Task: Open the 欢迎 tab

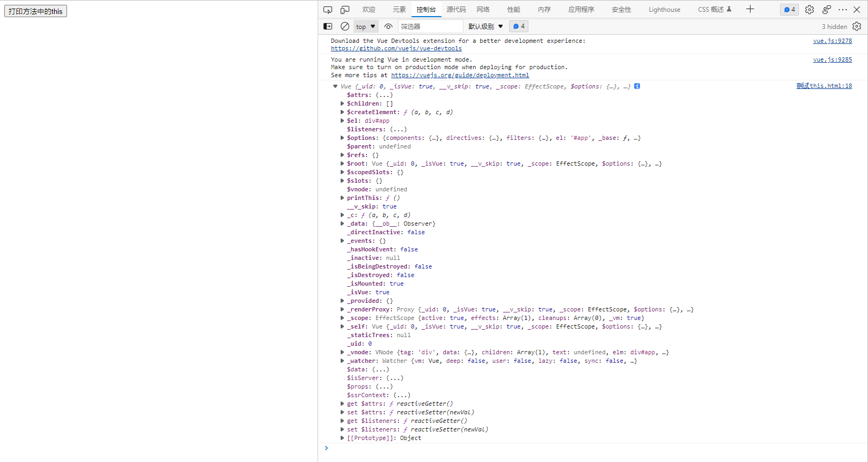Action: (x=369, y=10)
